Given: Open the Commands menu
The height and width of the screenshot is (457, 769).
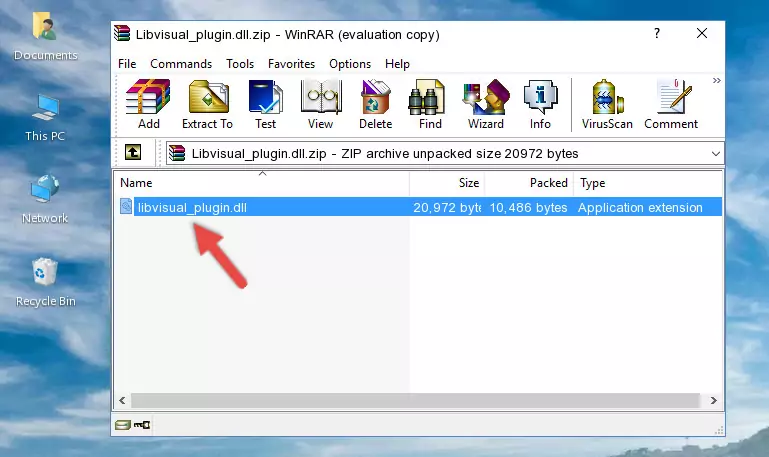Looking at the screenshot, I should coord(181,64).
